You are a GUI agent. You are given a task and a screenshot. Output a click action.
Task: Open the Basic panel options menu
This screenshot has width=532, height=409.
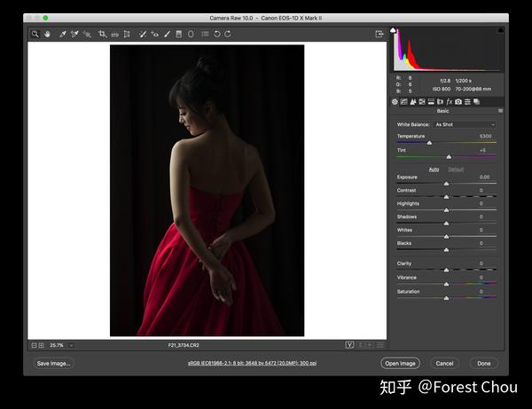(x=500, y=111)
